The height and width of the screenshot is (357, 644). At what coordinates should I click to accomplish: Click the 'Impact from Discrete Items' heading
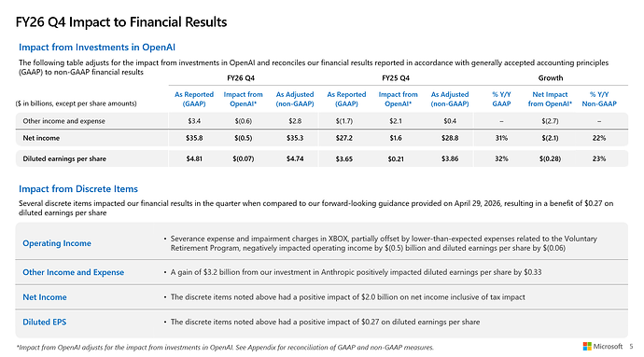pyautogui.click(x=78, y=189)
